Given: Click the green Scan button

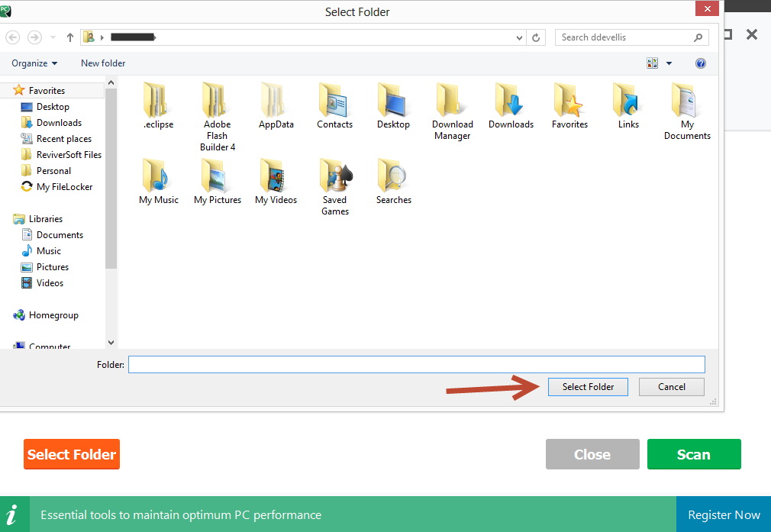Looking at the screenshot, I should tap(694, 454).
